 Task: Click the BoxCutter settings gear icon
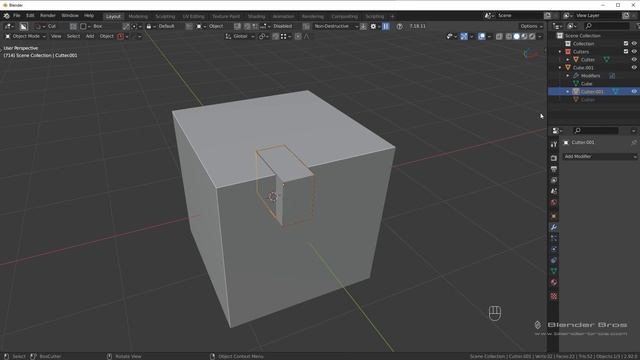[373, 26]
